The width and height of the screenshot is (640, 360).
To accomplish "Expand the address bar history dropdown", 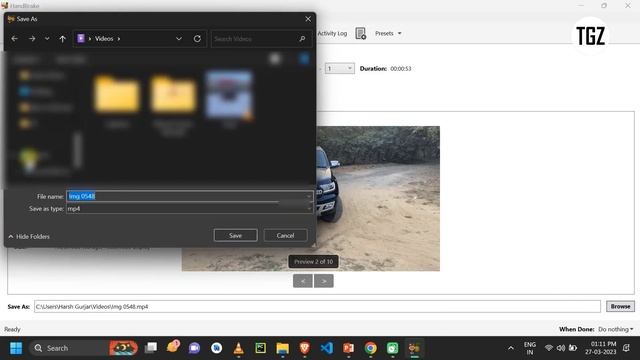I will click(179, 39).
